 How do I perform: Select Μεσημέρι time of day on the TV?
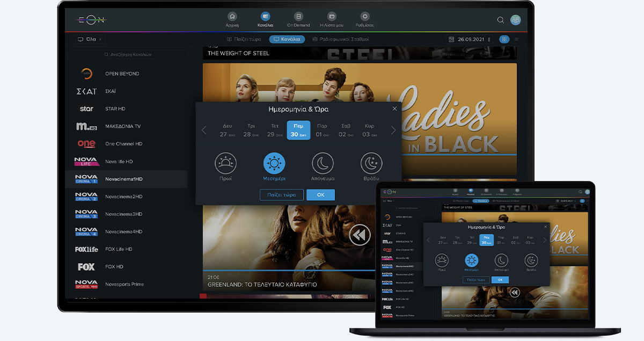[274, 163]
